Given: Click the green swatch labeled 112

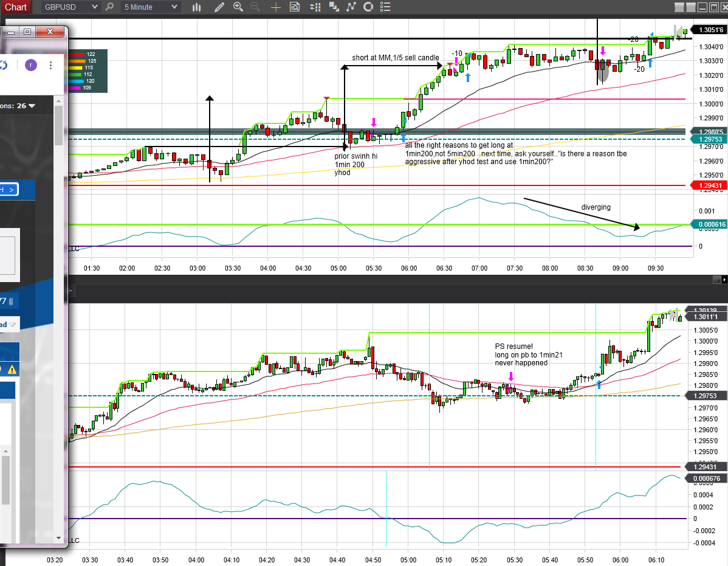Looking at the screenshot, I should point(76,74).
